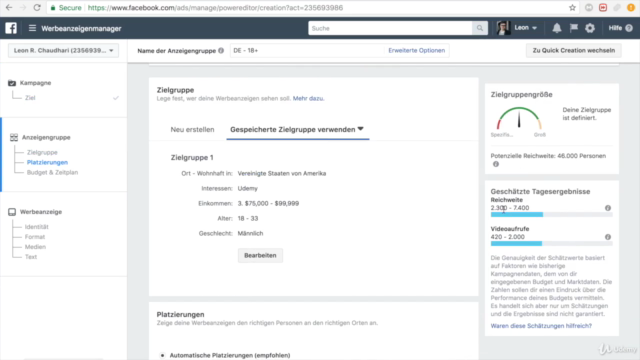Click the search magnifier button
The width and height of the screenshot is (640, 360).
click(x=480, y=28)
